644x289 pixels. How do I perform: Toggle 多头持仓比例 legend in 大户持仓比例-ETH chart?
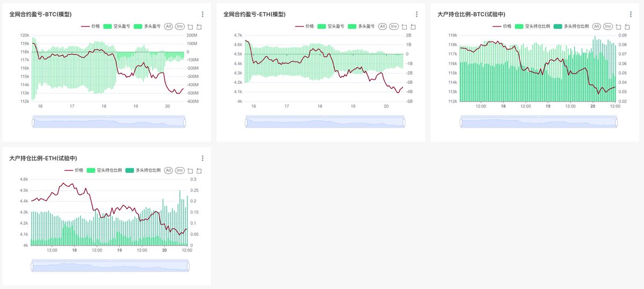[x=143, y=170]
